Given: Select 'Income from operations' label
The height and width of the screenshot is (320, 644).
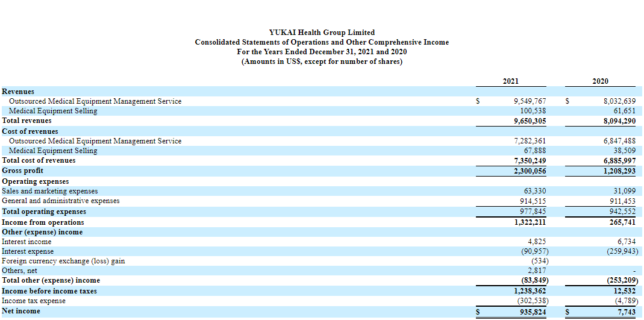Looking at the screenshot, I should pyautogui.click(x=43, y=222).
